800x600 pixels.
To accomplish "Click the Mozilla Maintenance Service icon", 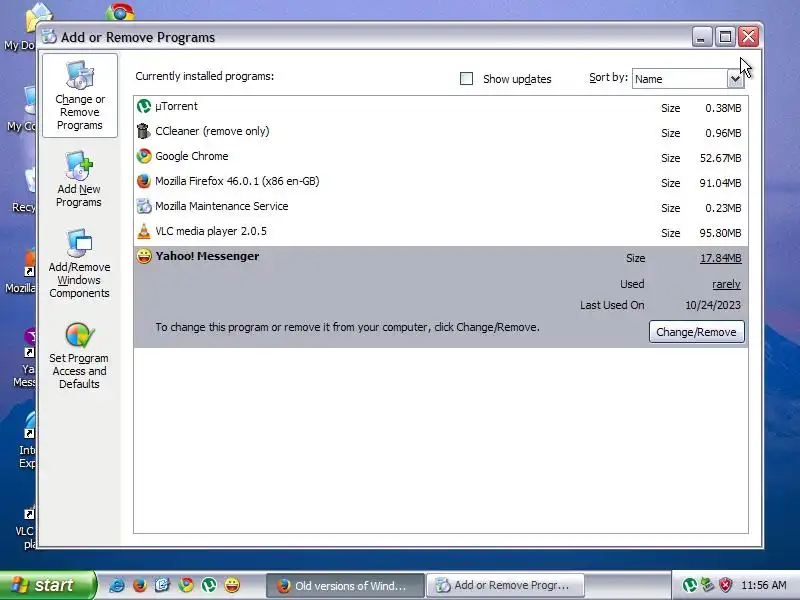I will click(144, 206).
